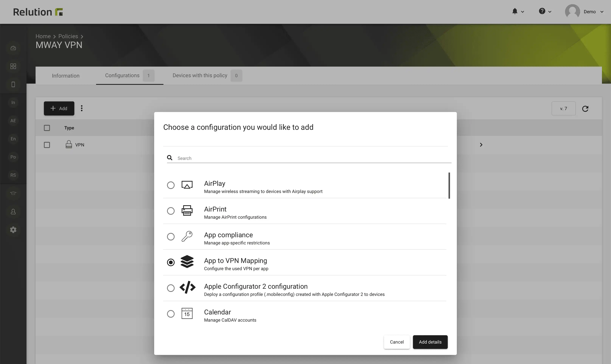Open the three-dot more options menu
This screenshot has width=611, height=364.
tap(82, 108)
